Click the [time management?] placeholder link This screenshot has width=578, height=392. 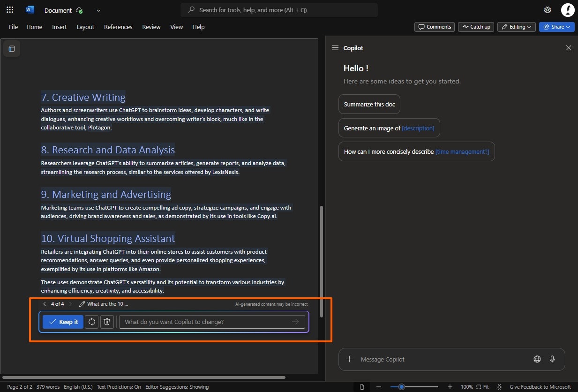pyautogui.click(x=462, y=151)
